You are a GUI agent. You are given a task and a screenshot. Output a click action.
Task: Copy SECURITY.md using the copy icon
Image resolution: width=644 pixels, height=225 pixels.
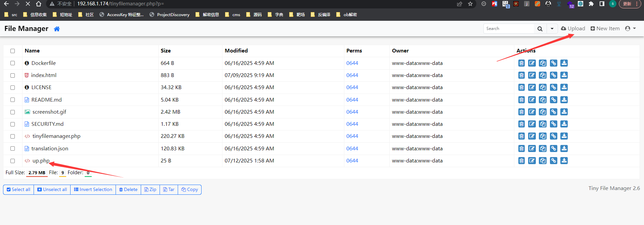[543, 124]
